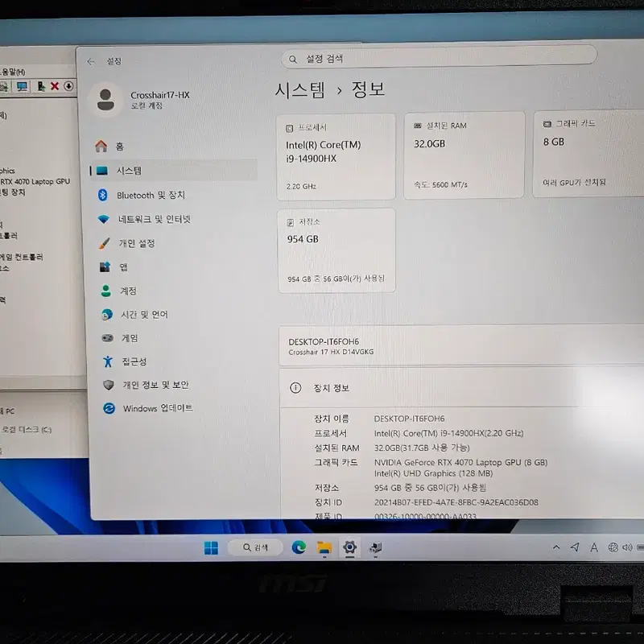
Task: Expand the hidden tray icons chevron
Action: point(556,547)
